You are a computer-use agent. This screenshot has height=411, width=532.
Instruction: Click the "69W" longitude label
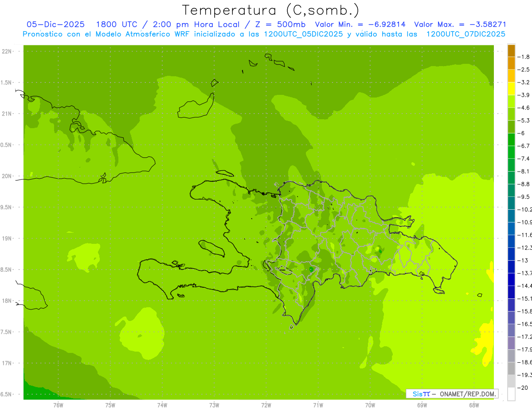click(422, 405)
